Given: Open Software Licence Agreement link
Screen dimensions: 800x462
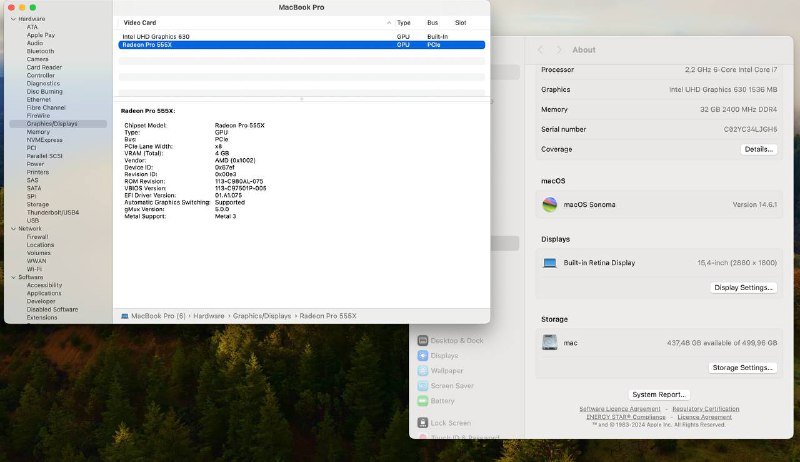Looking at the screenshot, I should 619,409.
